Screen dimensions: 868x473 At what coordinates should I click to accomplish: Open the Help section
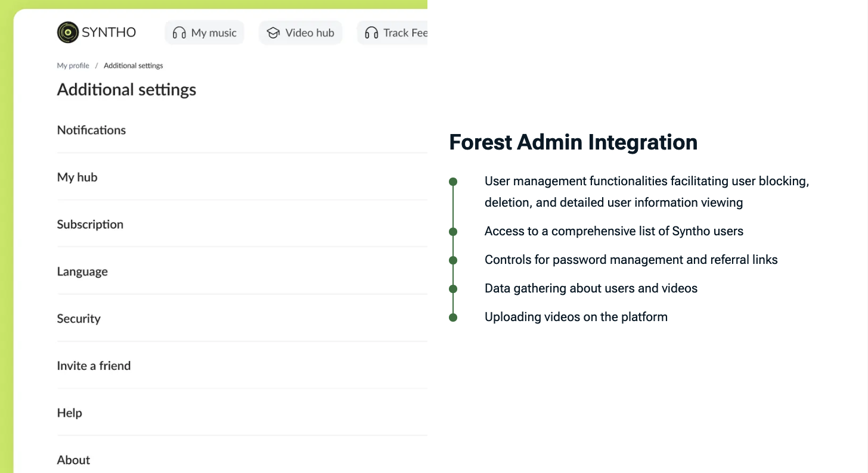[x=69, y=412]
